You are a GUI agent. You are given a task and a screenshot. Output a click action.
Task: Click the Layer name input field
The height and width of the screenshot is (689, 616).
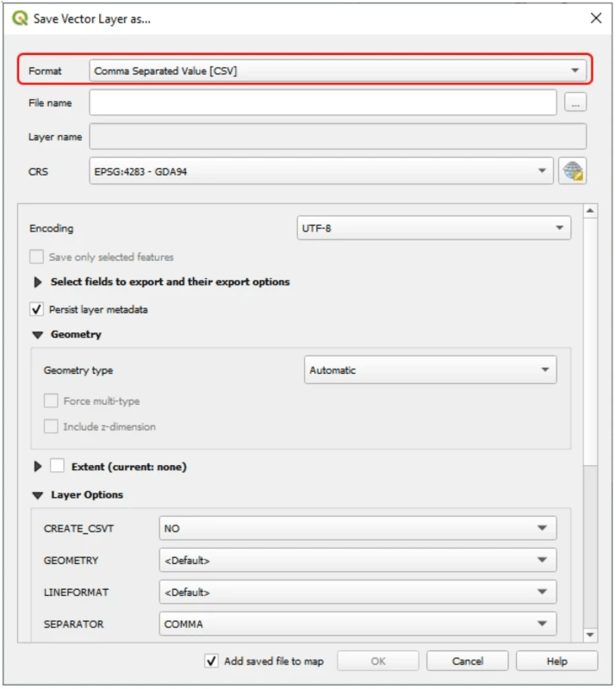pyautogui.click(x=338, y=137)
